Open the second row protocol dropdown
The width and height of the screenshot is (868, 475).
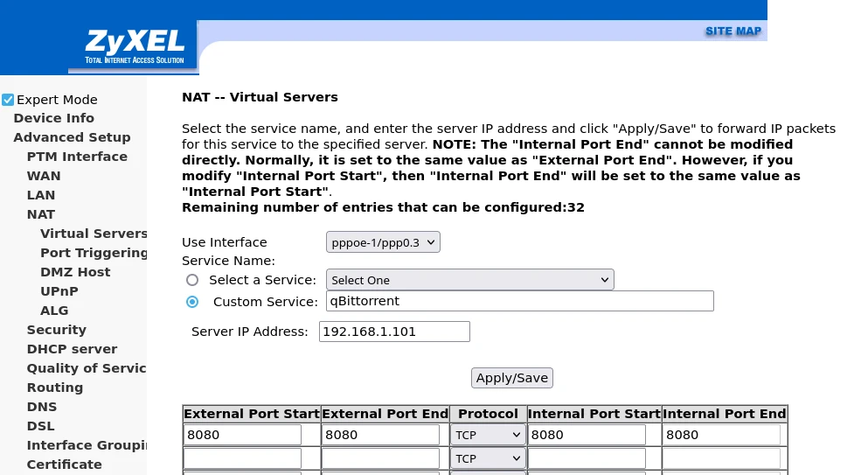[488, 458]
